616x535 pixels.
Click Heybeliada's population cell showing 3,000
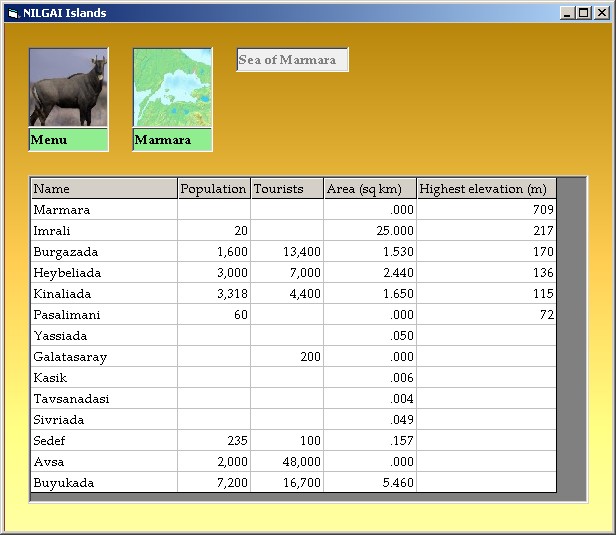tap(213, 273)
